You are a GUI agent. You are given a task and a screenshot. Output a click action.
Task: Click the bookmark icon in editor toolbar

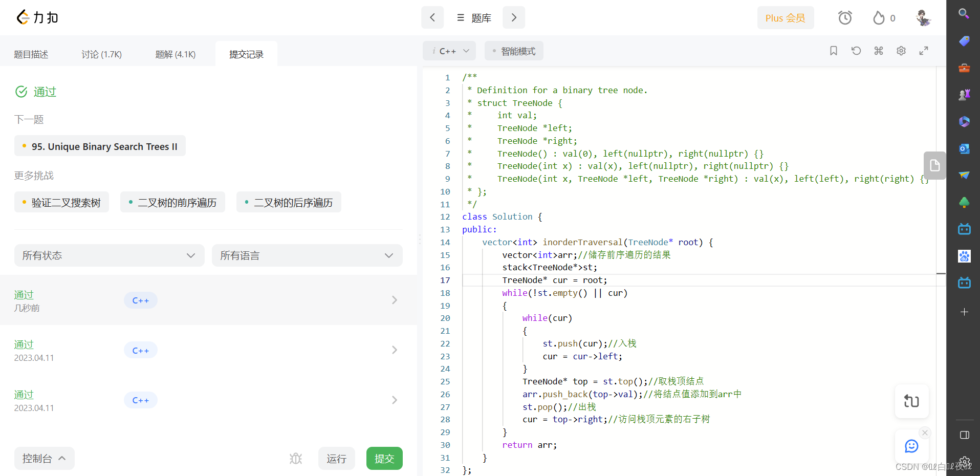pos(834,51)
